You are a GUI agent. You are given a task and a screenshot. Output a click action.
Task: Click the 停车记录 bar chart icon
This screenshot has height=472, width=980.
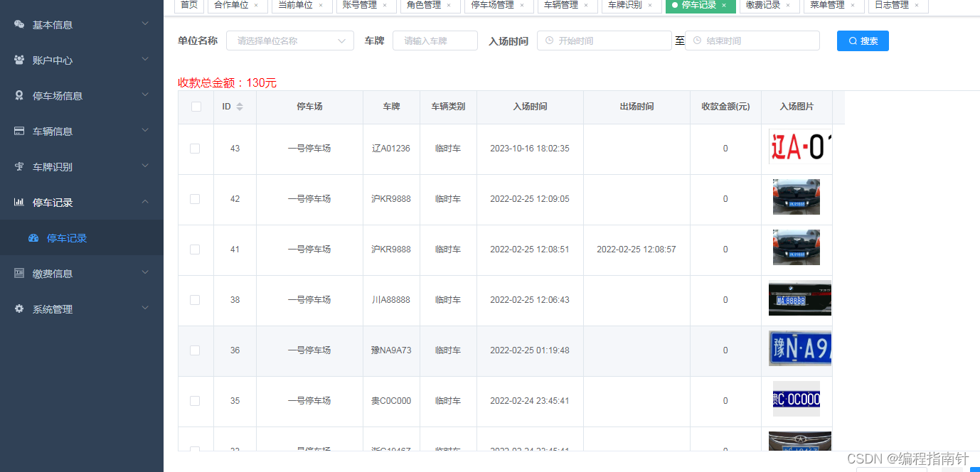tap(19, 202)
